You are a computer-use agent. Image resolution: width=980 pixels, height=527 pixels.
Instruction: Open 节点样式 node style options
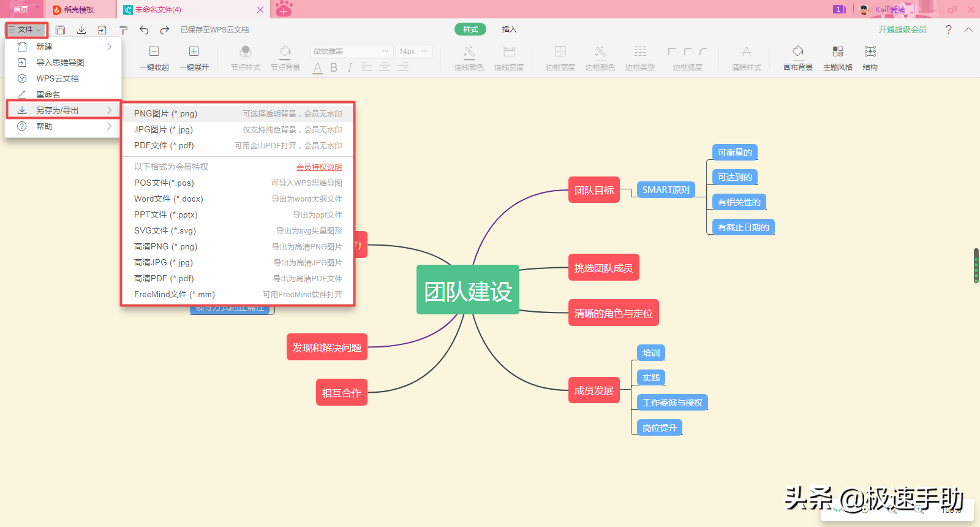point(246,58)
